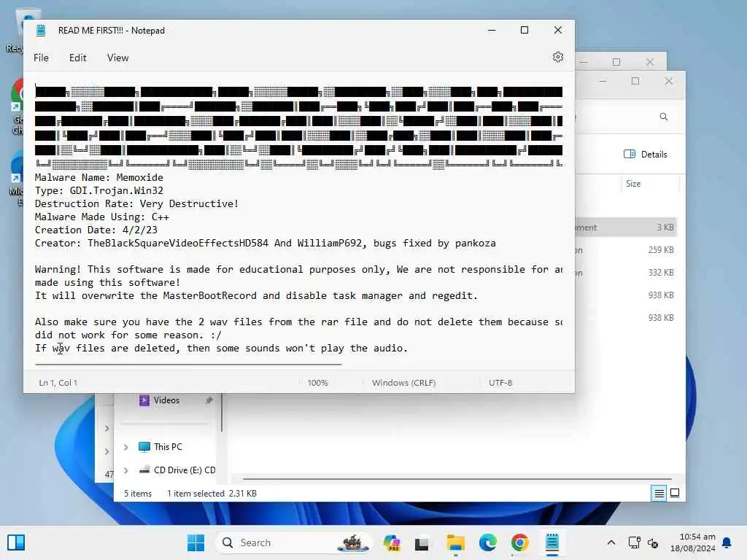The height and width of the screenshot is (560, 747).
Task: Click Notepad icon on taskbar
Action: (552, 542)
